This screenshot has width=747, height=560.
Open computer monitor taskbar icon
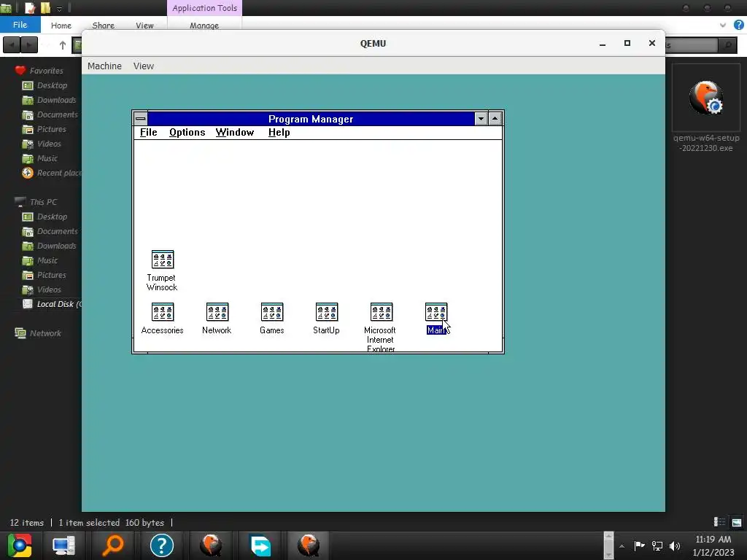(x=64, y=545)
